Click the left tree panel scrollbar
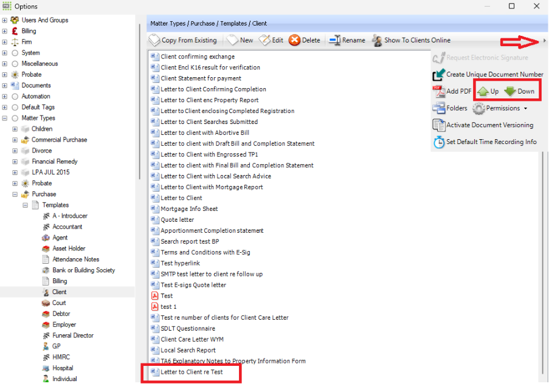This screenshot has width=549, height=392. 139,101
